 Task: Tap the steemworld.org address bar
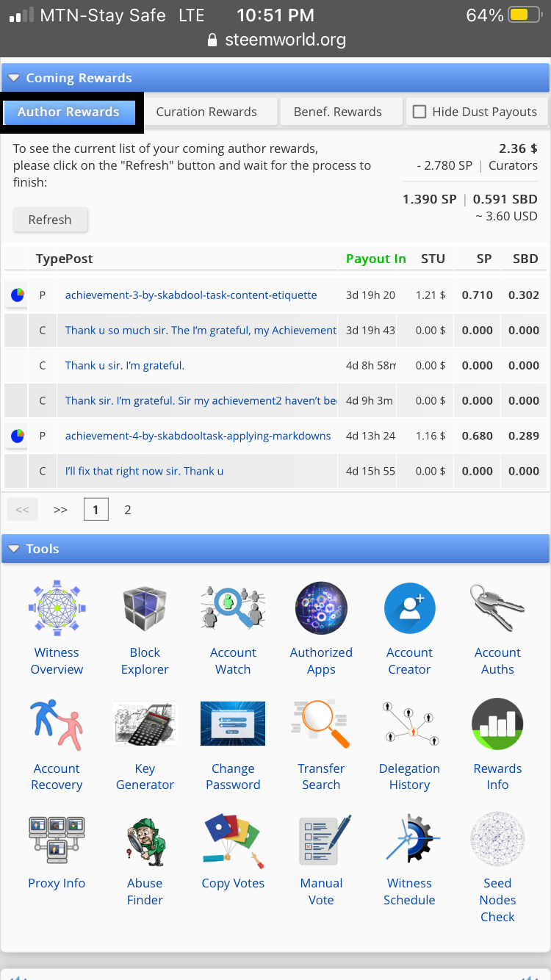tap(276, 40)
